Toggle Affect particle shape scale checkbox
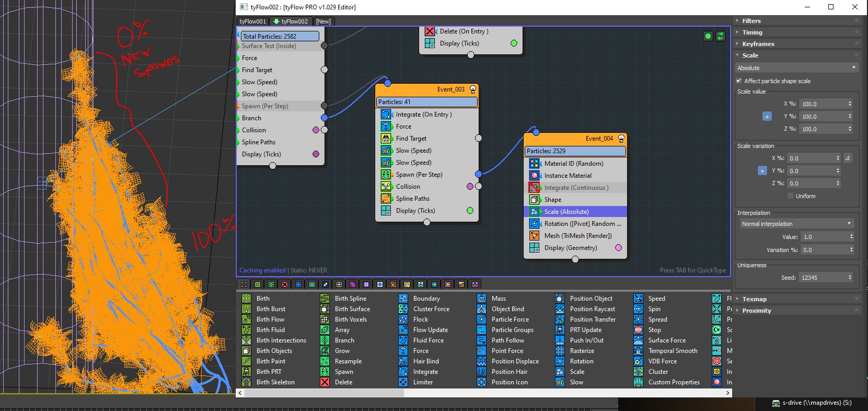The width and height of the screenshot is (868, 411). coord(739,81)
